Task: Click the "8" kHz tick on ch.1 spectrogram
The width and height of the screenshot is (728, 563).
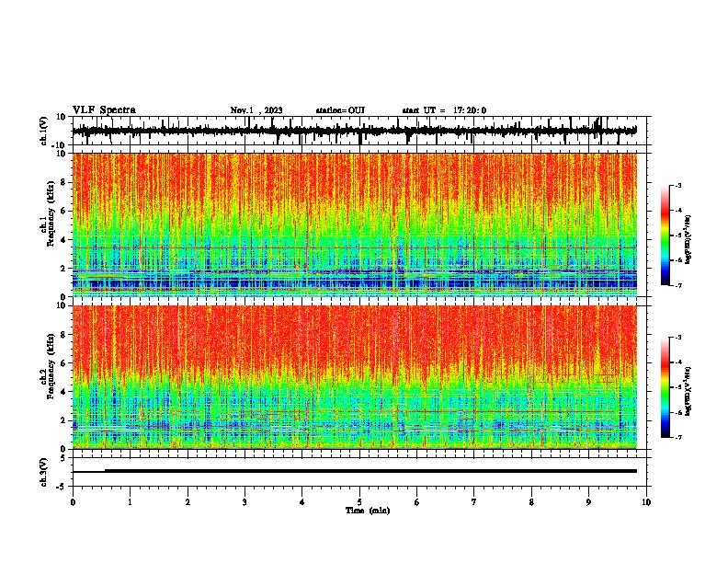Action: pyautogui.click(x=63, y=182)
